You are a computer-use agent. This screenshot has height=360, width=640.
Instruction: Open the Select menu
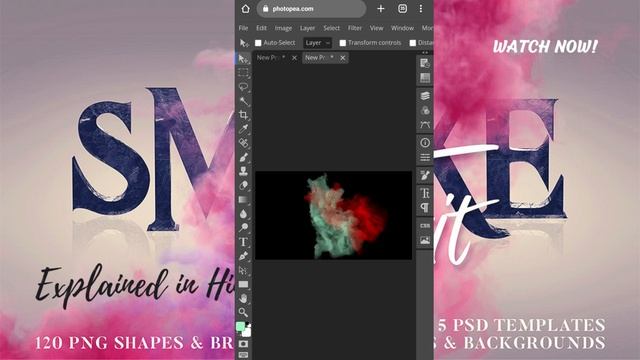click(331, 28)
